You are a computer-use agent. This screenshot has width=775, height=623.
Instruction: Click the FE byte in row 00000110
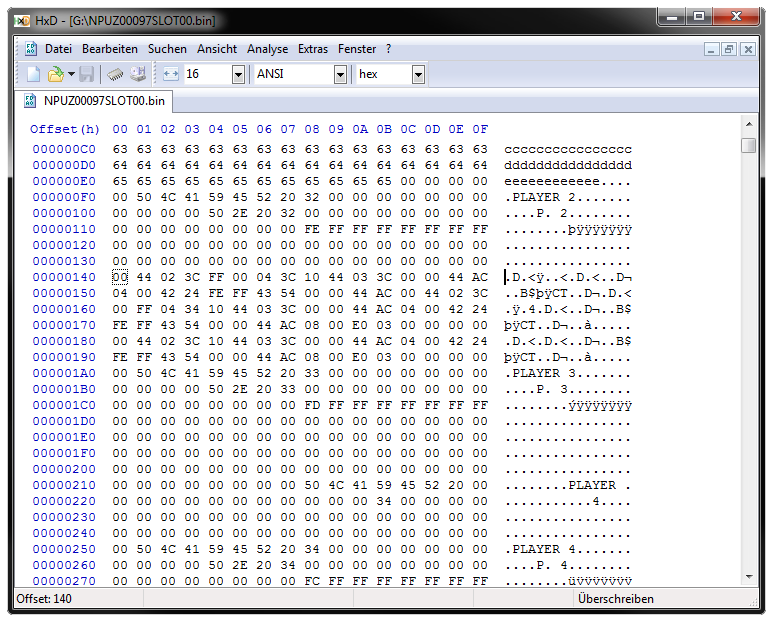pos(312,229)
